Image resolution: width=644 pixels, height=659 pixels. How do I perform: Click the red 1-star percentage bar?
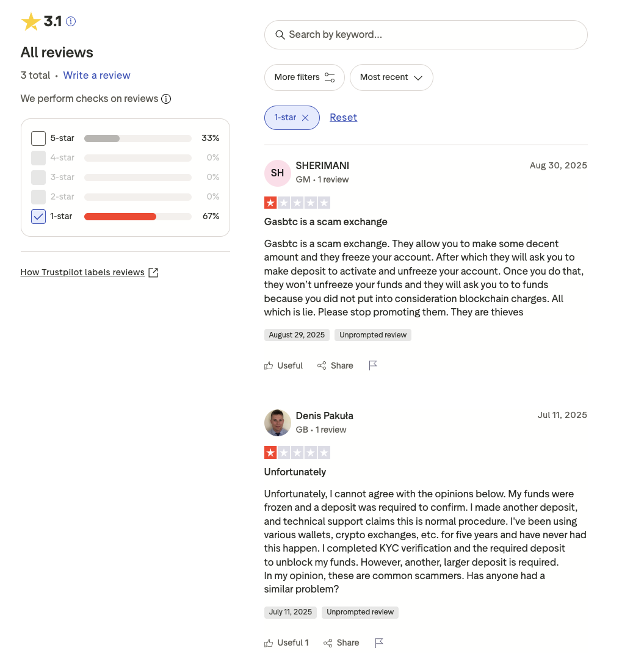(x=120, y=217)
